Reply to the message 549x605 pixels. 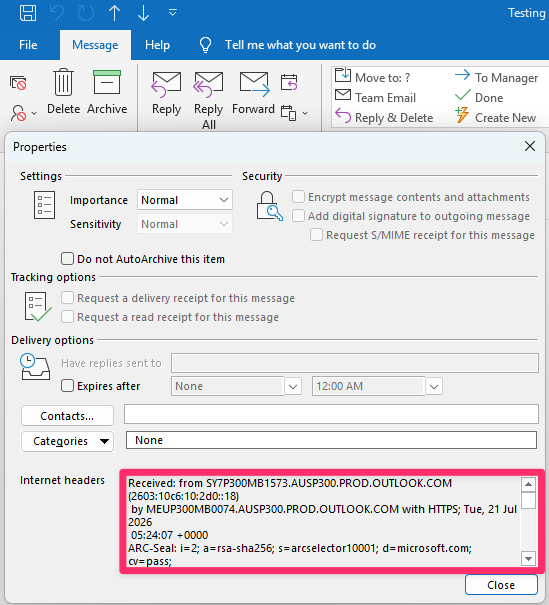[166, 94]
